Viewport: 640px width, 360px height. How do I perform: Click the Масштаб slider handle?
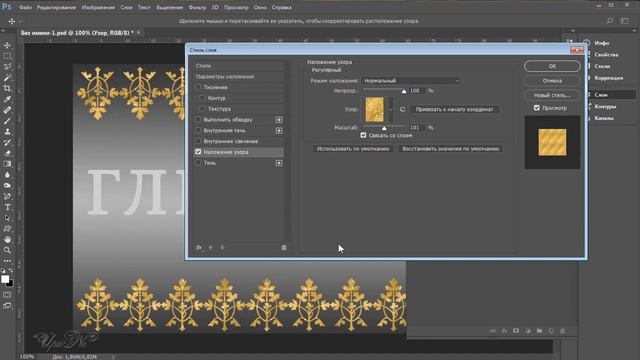(384, 128)
